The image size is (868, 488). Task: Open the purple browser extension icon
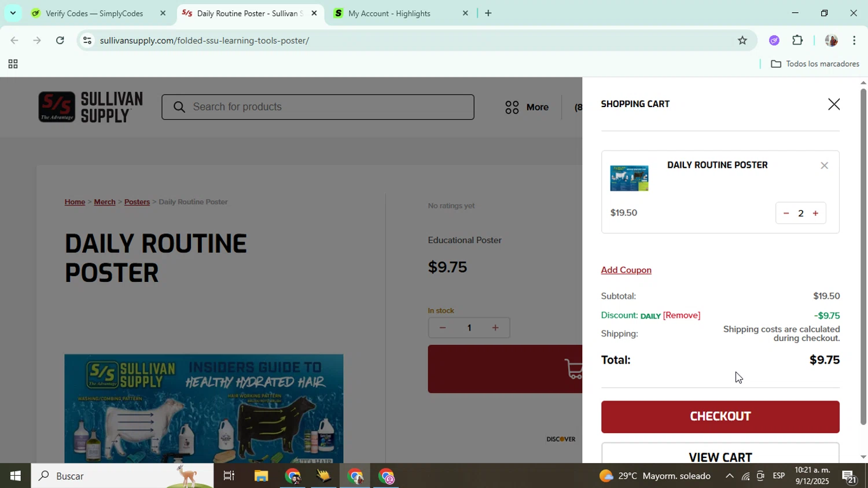pos(774,41)
